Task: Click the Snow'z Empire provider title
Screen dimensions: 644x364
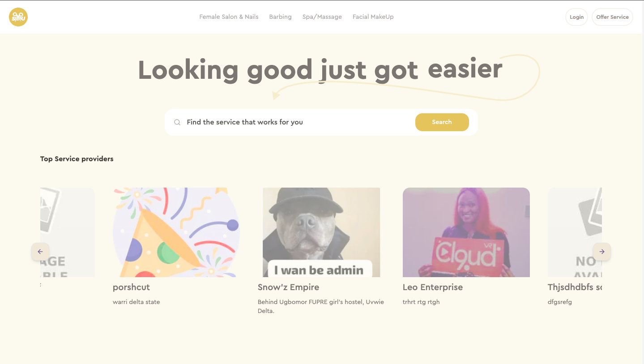Action: (288, 287)
